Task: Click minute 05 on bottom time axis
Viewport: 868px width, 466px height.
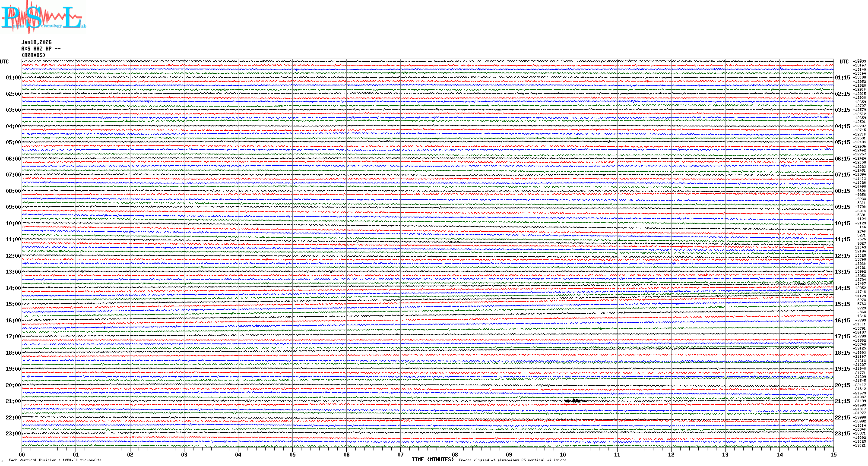Action: click(x=292, y=454)
